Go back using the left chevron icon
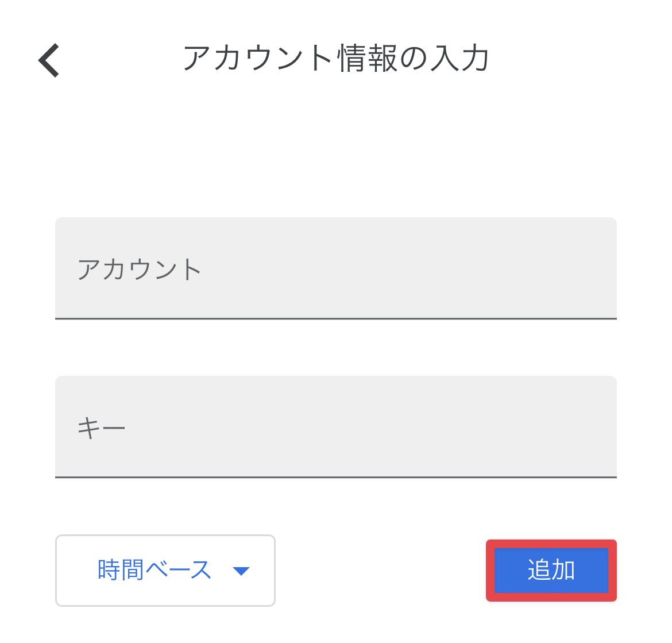 pos(48,60)
